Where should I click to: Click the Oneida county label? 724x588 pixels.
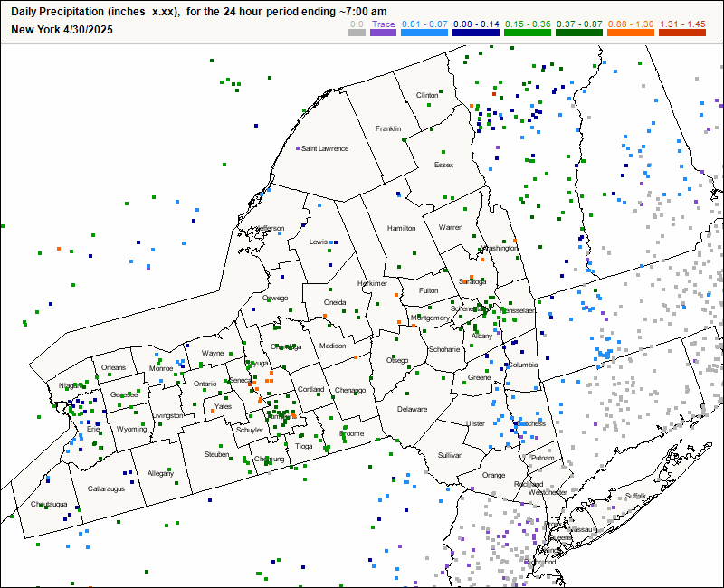(x=335, y=302)
